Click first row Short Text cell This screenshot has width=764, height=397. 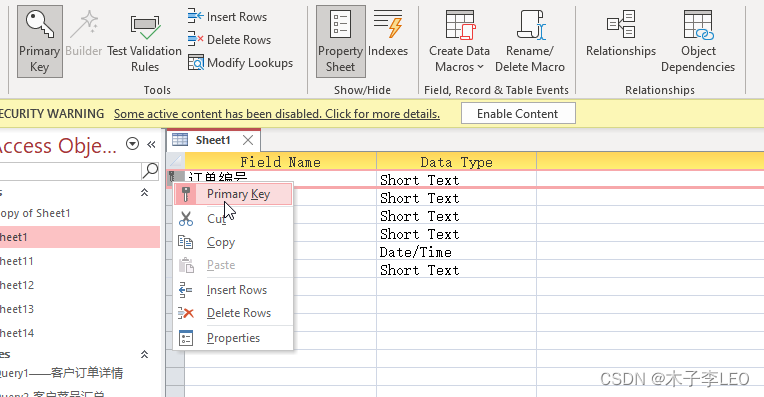pyautogui.click(x=457, y=180)
